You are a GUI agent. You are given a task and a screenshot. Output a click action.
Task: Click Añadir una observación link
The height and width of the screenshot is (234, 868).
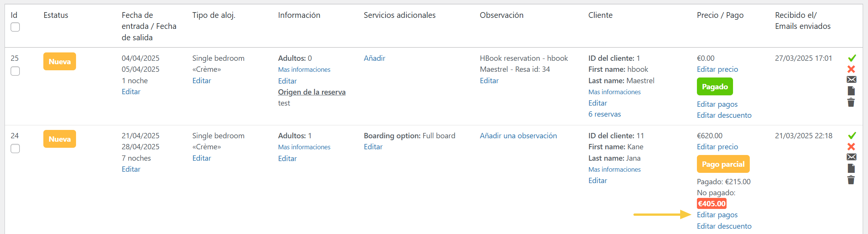(x=518, y=136)
